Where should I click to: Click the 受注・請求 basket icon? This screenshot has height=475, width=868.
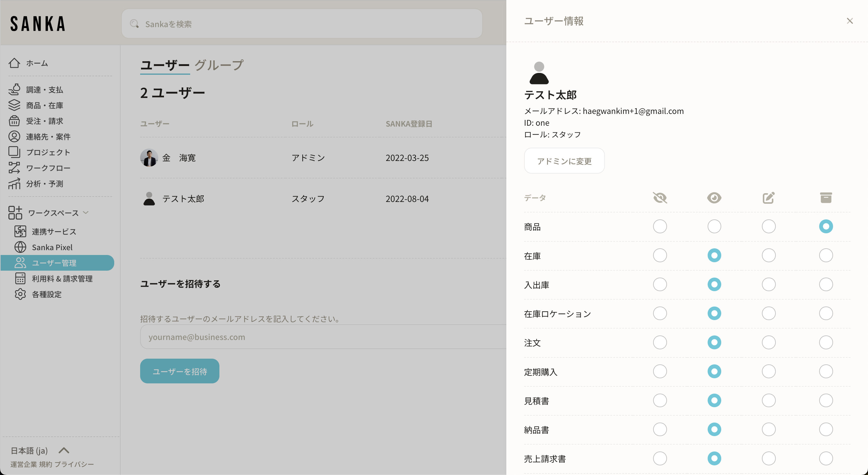click(14, 121)
